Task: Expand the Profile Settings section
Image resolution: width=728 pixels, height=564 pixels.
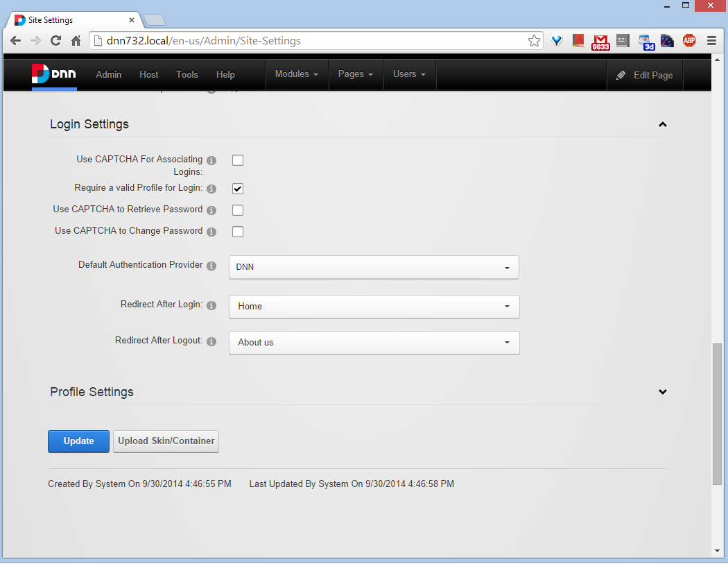Action: (x=663, y=392)
